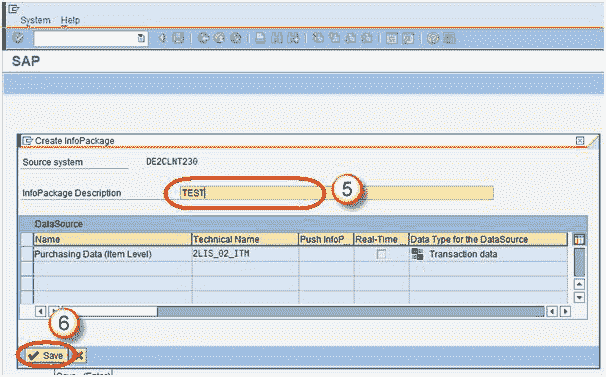This screenshot has height=377, width=606.
Task: Click the leftmost horizontal scroll left arrow
Action: (40, 311)
